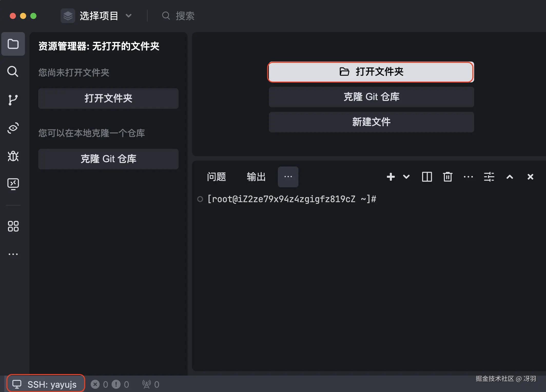This screenshot has width=546, height=392.
Task: Expand the new terminal launch profile dropdown
Action: (x=406, y=177)
